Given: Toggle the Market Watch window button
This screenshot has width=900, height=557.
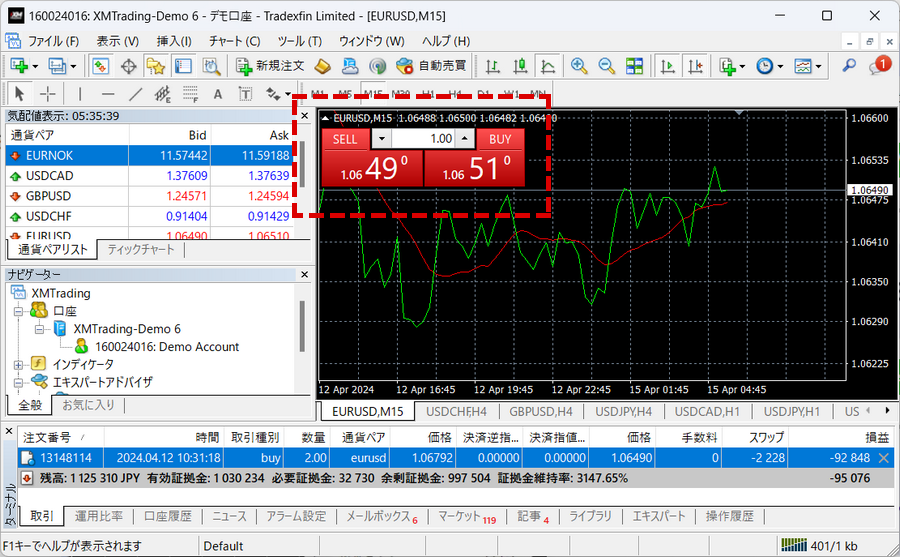Looking at the screenshot, I should [100, 66].
